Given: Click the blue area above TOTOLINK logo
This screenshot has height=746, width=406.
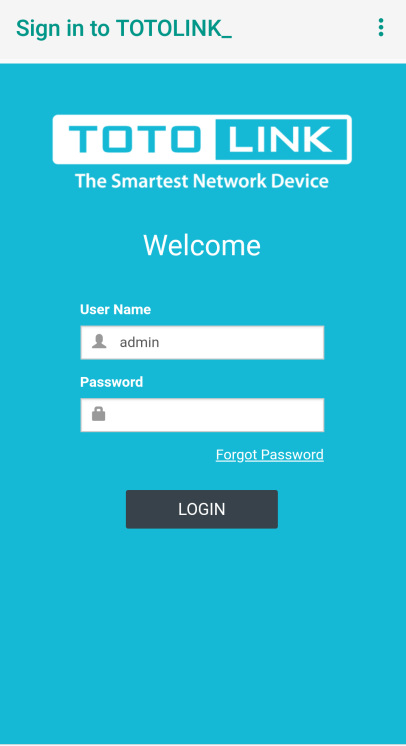Looking at the screenshot, I should pos(202,88).
